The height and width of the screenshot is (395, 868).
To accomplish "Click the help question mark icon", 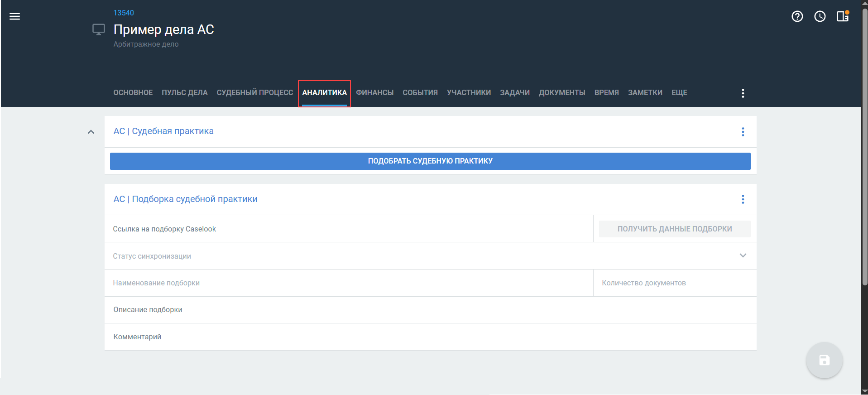I will [x=797, y=17].
